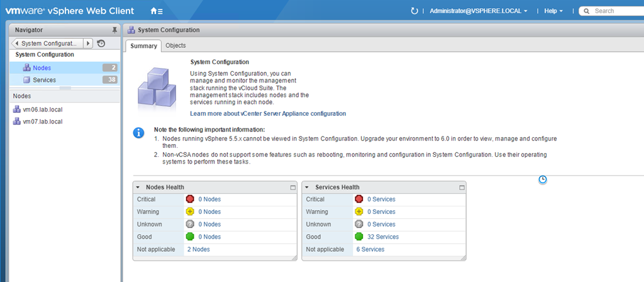The height and width of the screenshot is (282, 644).
Task: Click the Search input field
Action: (616, 11)
